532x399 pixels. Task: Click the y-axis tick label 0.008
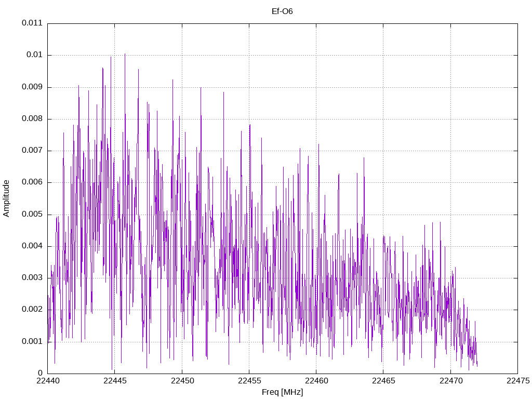coord(32,118)
